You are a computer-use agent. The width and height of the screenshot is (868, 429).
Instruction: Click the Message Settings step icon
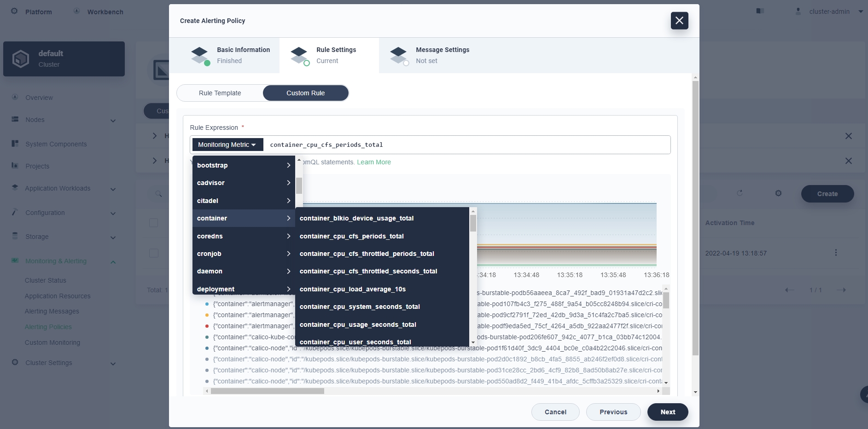(x=399, y=56)
